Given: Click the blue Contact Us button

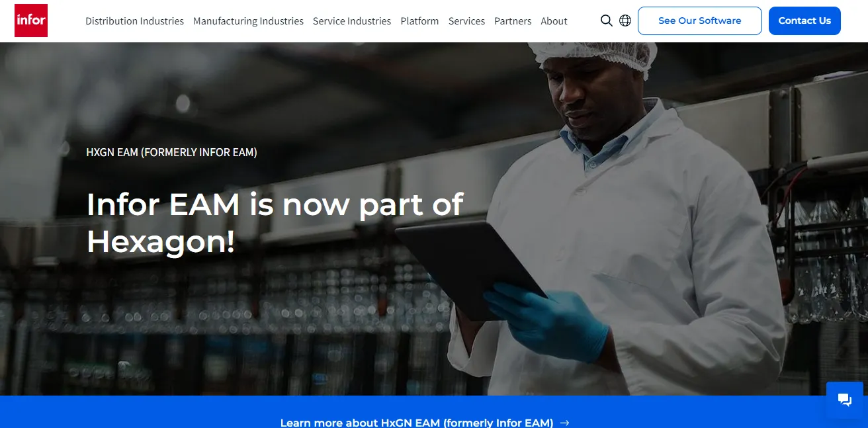Looking at the screenshot, I should coord(804,21).
